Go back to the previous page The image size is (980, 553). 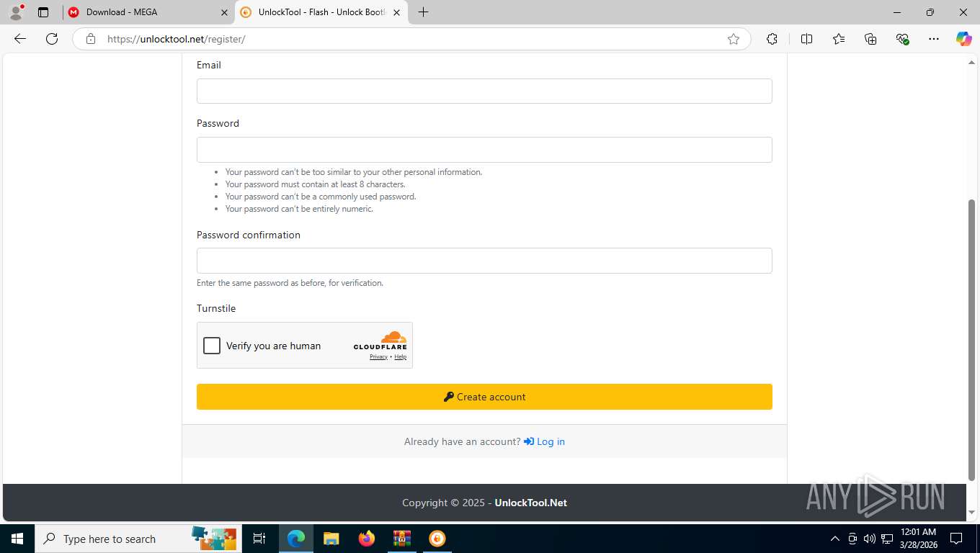pyautogui.click(x=20, y=39)
